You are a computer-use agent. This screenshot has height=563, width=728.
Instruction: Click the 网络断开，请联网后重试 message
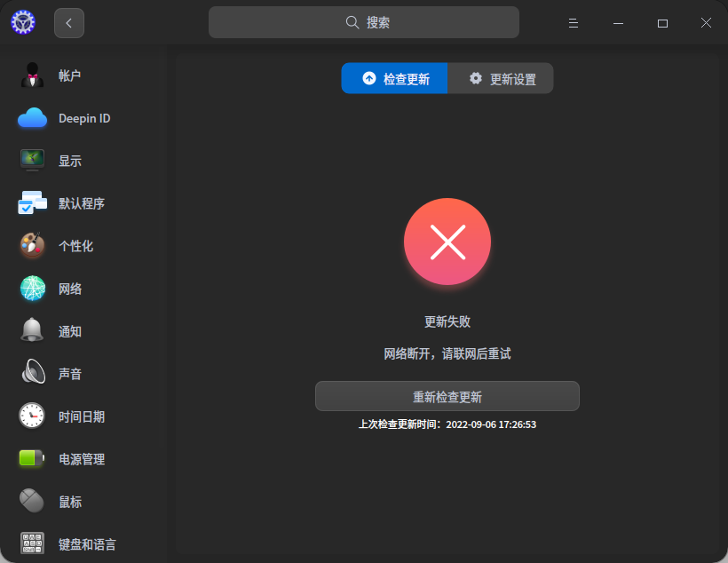(x=447, y=353)
